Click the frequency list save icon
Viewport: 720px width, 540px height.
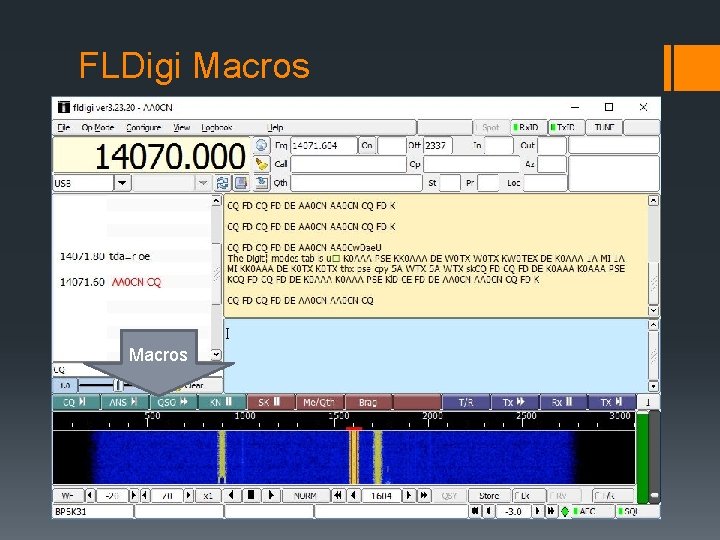coord(241,183)
